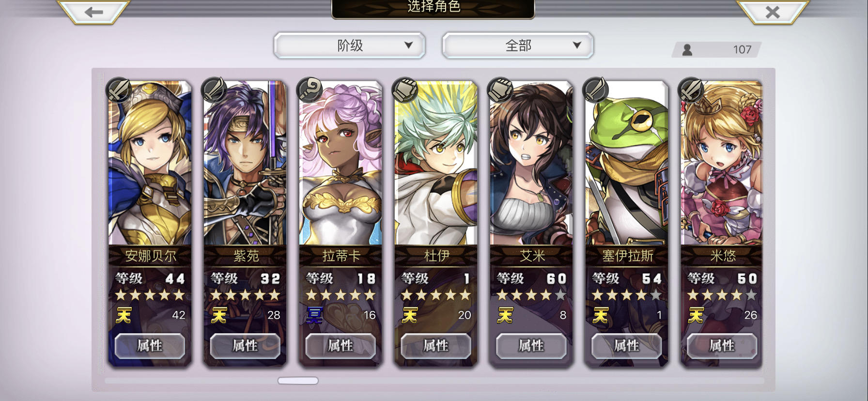Image resolution: width=868 pixels, height=401 pixels.
Task: Click the 冥 element icon under 拉蒂卡
Action: (x=314, y=315)
